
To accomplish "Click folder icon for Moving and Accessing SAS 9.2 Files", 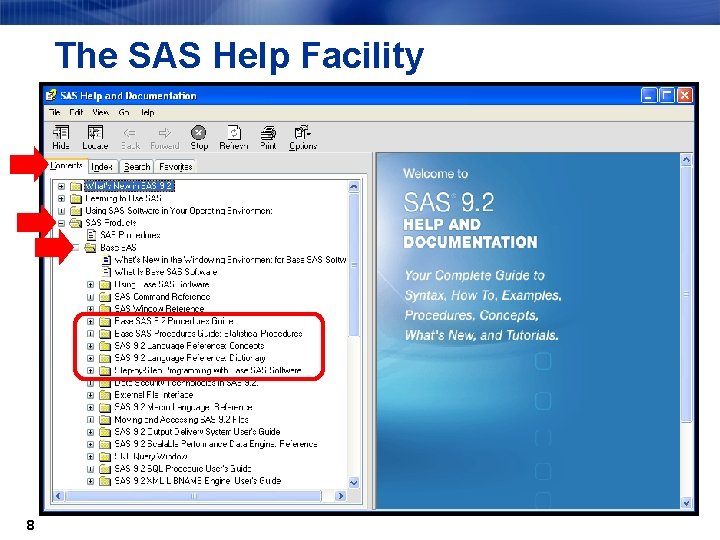I will [x=105, y=420].
